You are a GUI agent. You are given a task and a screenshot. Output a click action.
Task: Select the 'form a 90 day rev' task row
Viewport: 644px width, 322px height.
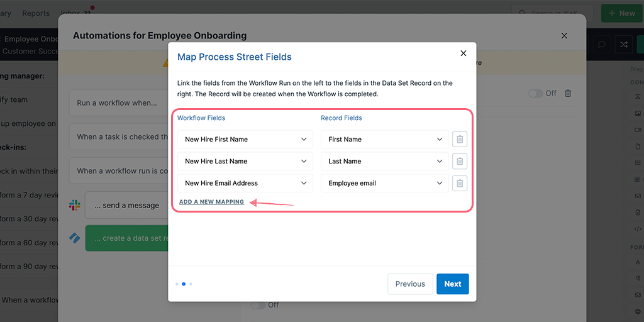(x=29, y=266)
